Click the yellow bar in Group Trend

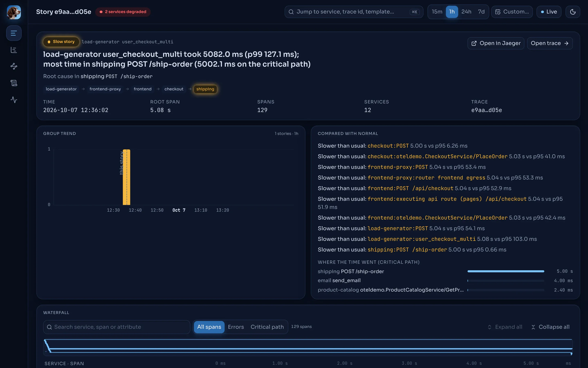coord(127,177)
